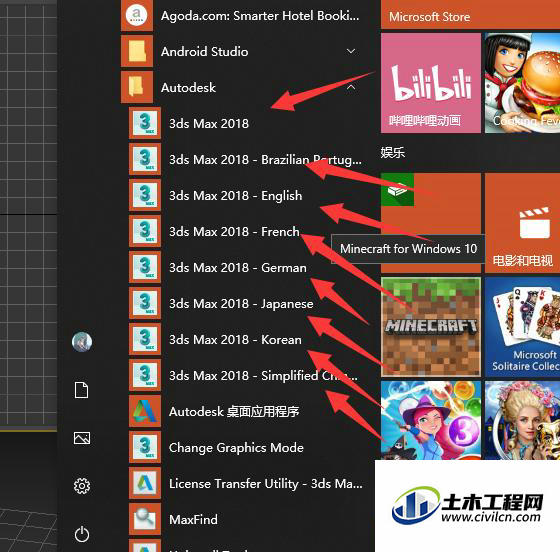Screen dimensions: 560x552
Task: Open the user account avatar
Action: tap(82, 342)
